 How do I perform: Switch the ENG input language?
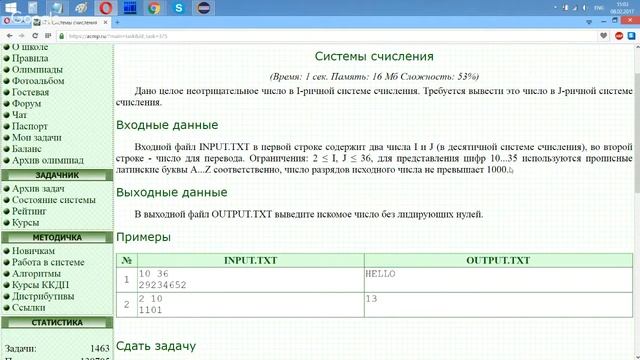click(598, 8)
